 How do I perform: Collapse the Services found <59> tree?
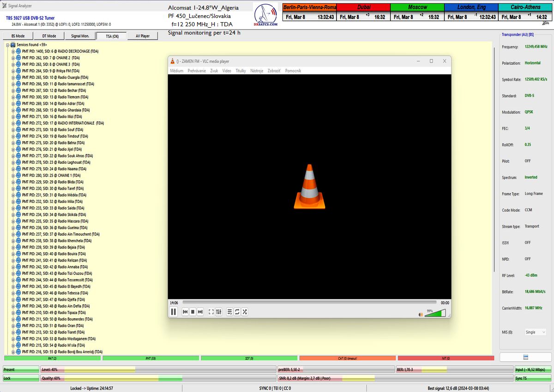coord(7,45)
